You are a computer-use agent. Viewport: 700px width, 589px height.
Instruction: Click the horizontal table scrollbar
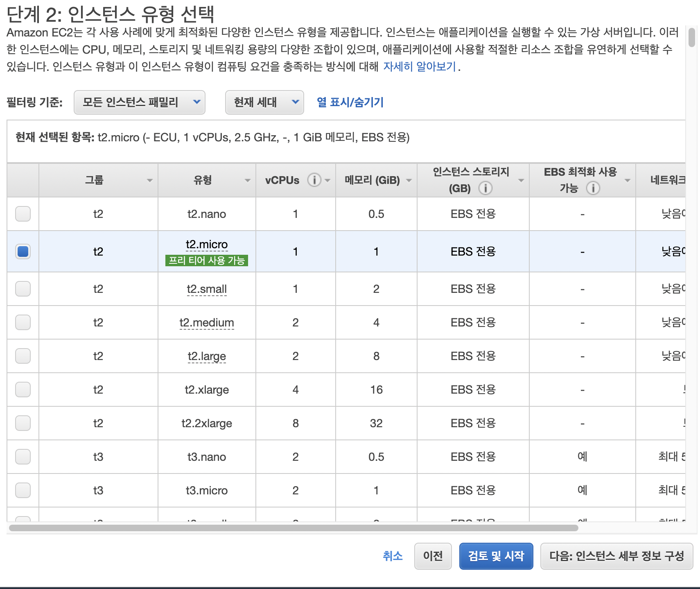294,528
